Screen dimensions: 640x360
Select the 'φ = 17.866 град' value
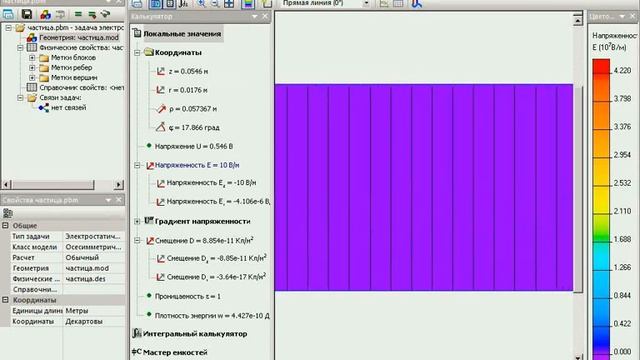pyautogui.click(x=194, y=128)
